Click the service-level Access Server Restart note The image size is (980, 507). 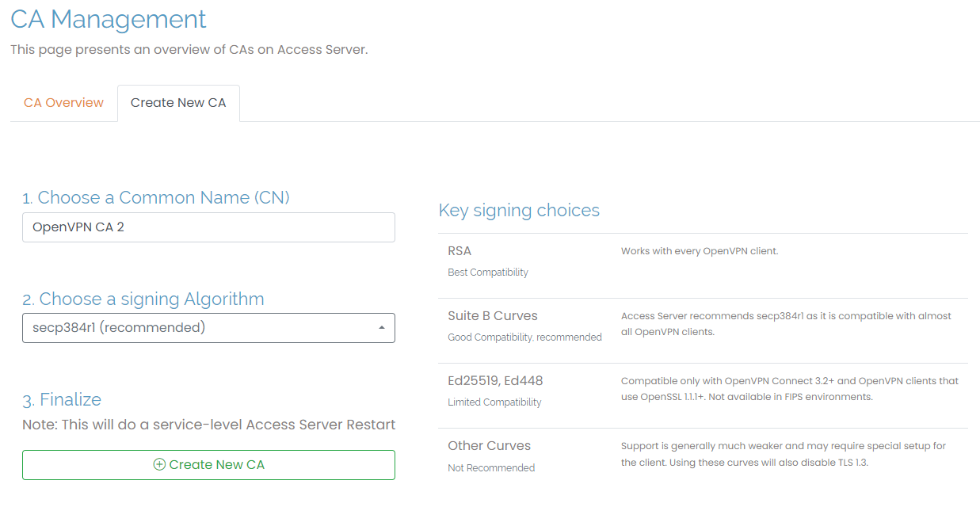pyautogui.click(x=208, y=425)
